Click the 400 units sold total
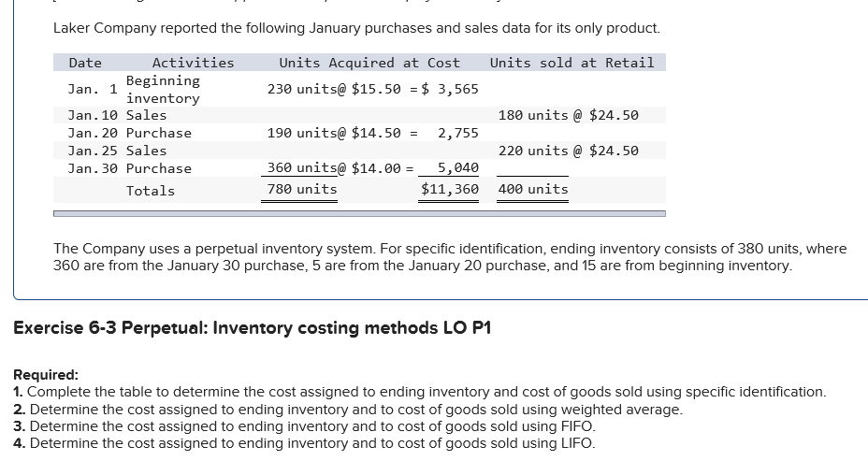Viewport: 868px width, 461px height. [533, 190]
